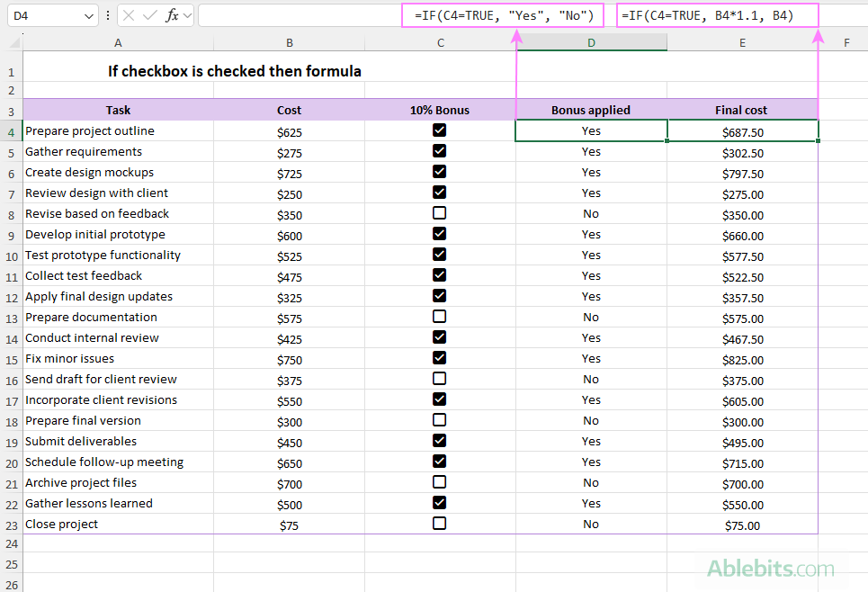Click the vertical ellipsis beside the Name Box
Image resolution: width=868 pixels, height=592 pixels.
pos(108,14)
